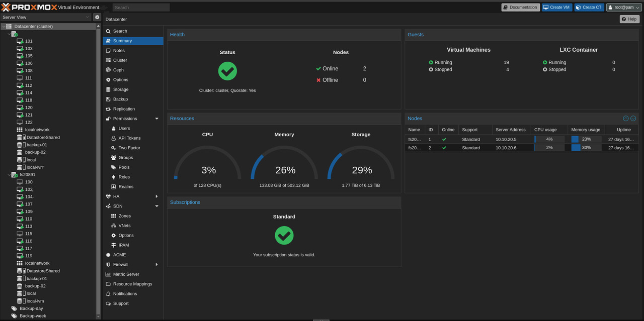The height and width of the screenshot is (321, 644).
Task: Collapse the fs20891 node in the tree
Action: click(x=9, y=175)
